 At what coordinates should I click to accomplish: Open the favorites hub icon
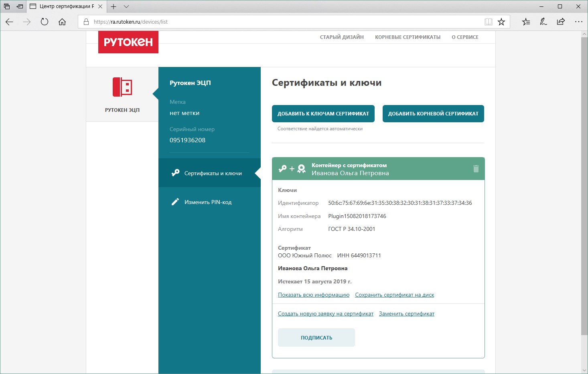click(526, 22)
